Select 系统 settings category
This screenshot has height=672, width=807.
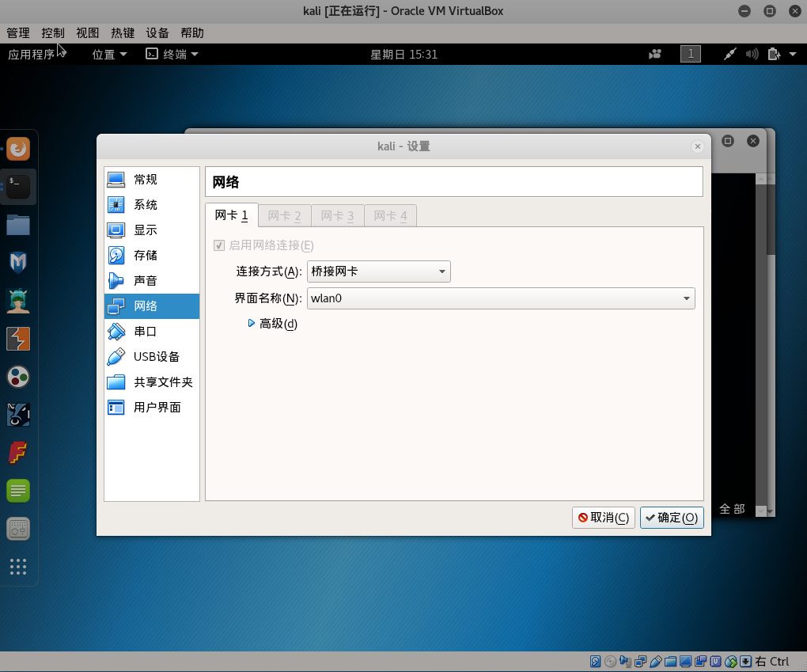pyautogui.click(x=152, y=204)
